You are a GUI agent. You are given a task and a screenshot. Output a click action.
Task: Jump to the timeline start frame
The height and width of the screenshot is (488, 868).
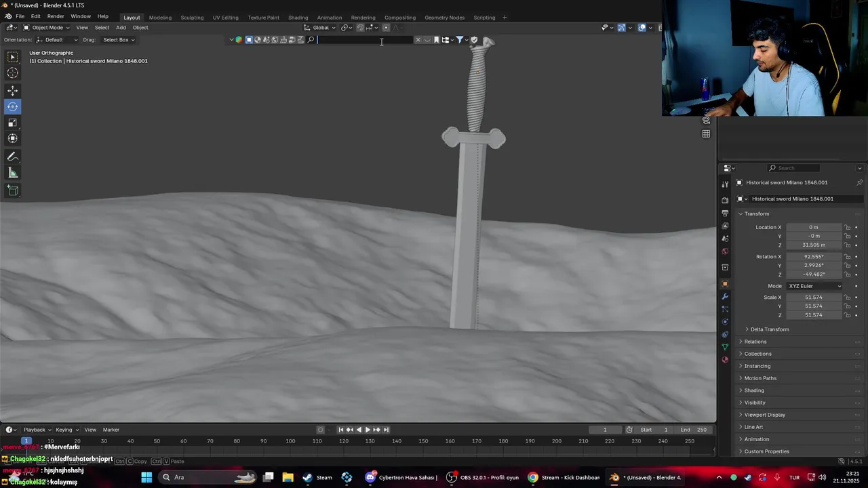coord(341,430)
